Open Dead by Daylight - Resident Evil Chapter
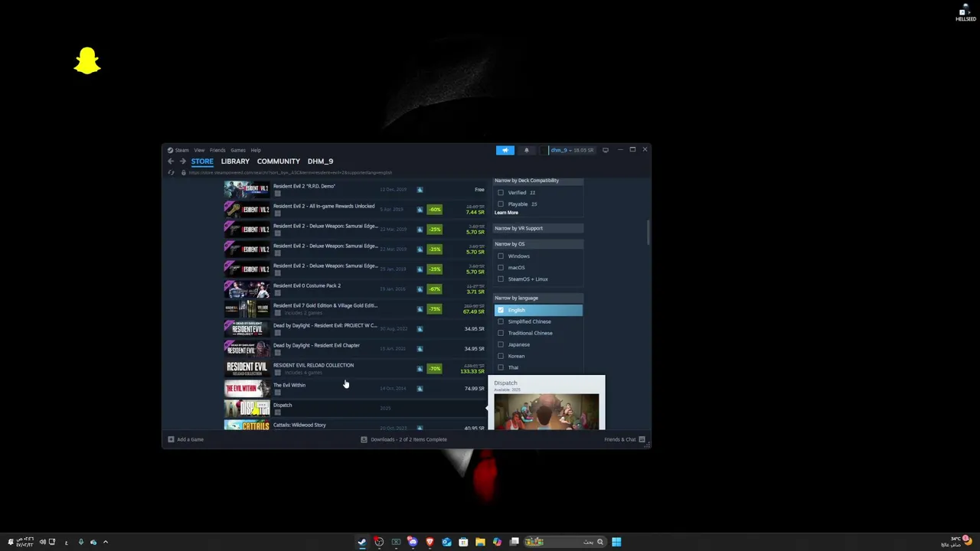Screen dimensions: 980x551 [x=354, y=349]
